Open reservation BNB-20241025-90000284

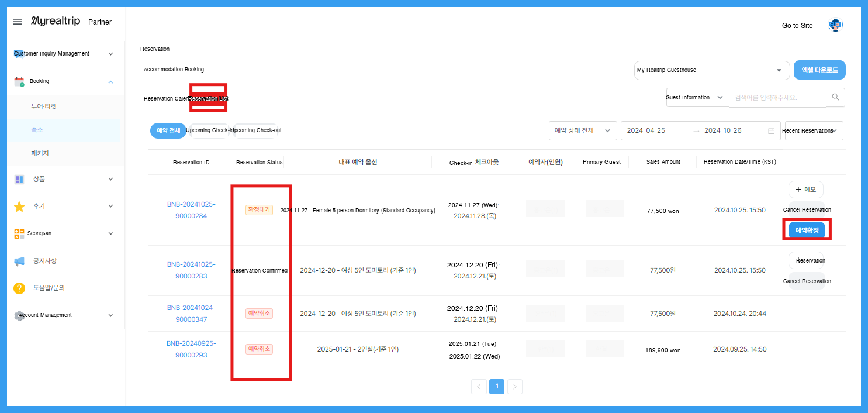click(191, 210)
